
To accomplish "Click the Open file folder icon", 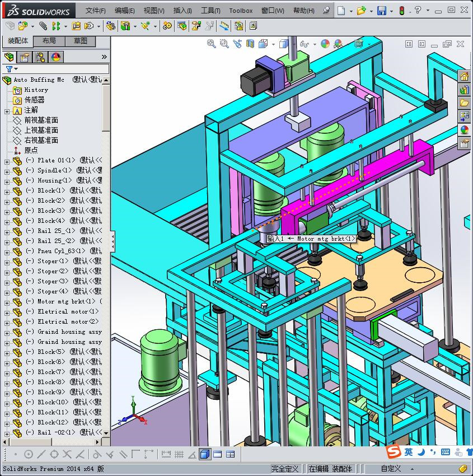I will click(x=361, y=11).
